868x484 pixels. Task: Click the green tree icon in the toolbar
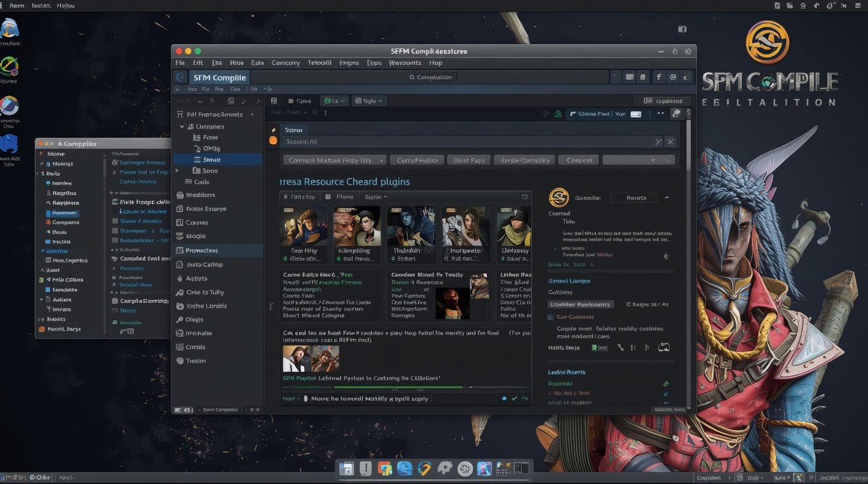tap(558, 114)
